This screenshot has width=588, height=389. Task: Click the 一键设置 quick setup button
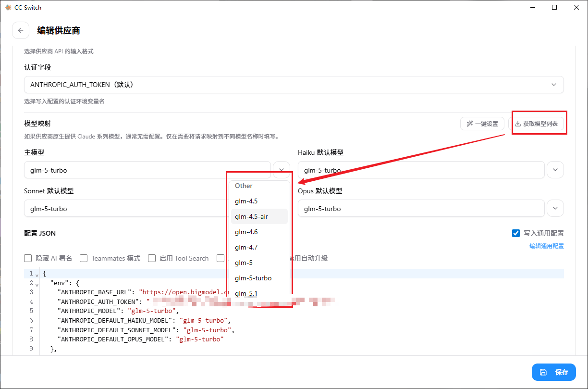[x=482, y=124]
